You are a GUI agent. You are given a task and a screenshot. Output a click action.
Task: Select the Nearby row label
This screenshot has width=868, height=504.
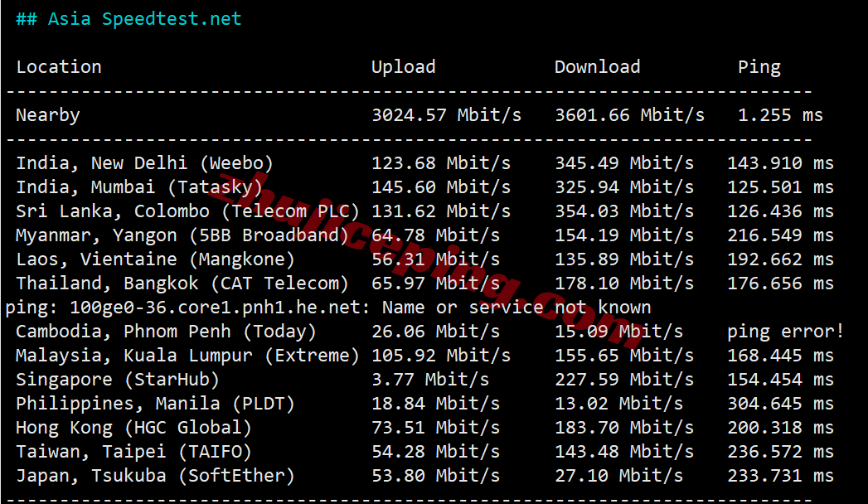[x=48, y=115]
